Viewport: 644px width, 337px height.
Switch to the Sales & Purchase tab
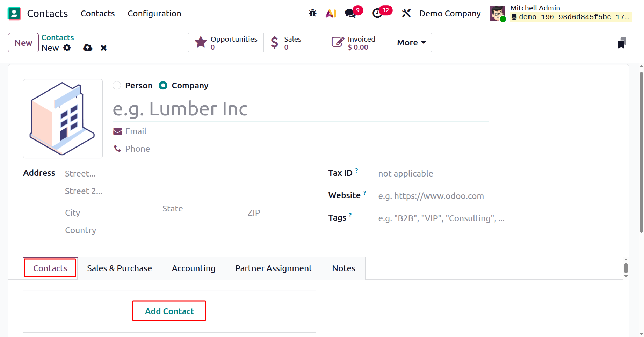click(120, 268)
